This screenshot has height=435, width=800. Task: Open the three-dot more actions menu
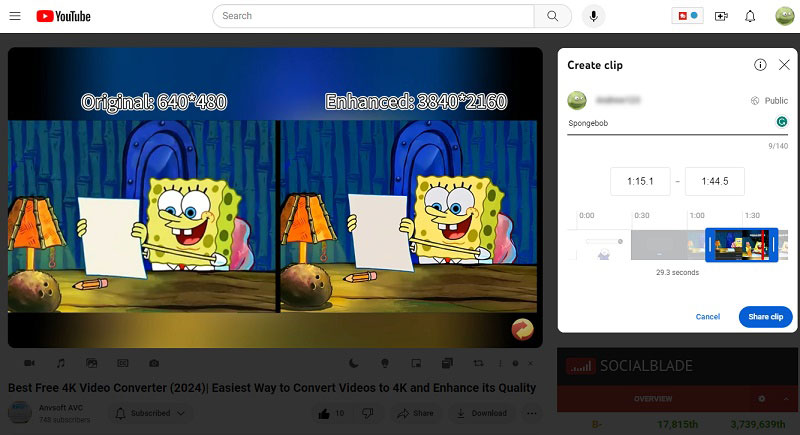[532, 413]
